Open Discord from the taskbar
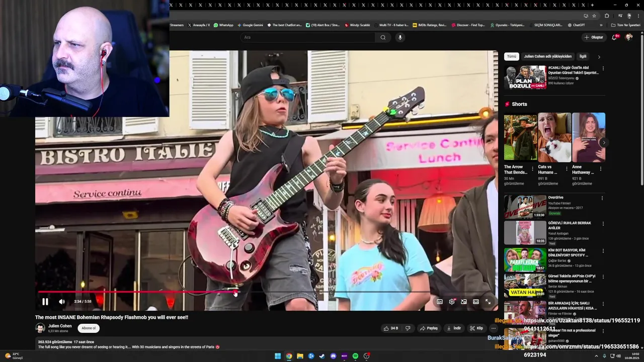This screenshot has width=644, height=362. coord(333,356)
